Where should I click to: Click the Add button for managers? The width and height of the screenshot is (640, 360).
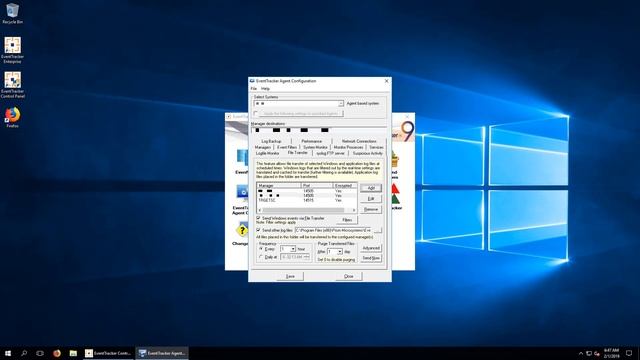371,188
